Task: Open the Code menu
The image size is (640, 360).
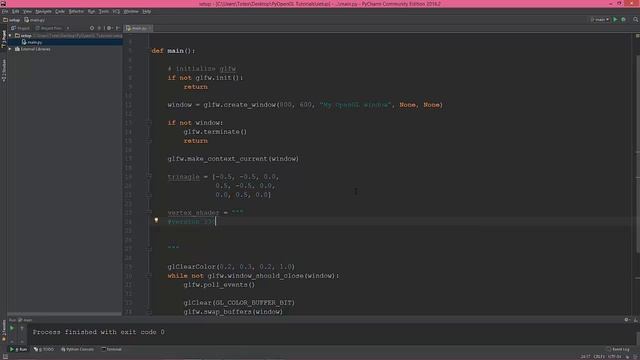Action: [60, 11]
